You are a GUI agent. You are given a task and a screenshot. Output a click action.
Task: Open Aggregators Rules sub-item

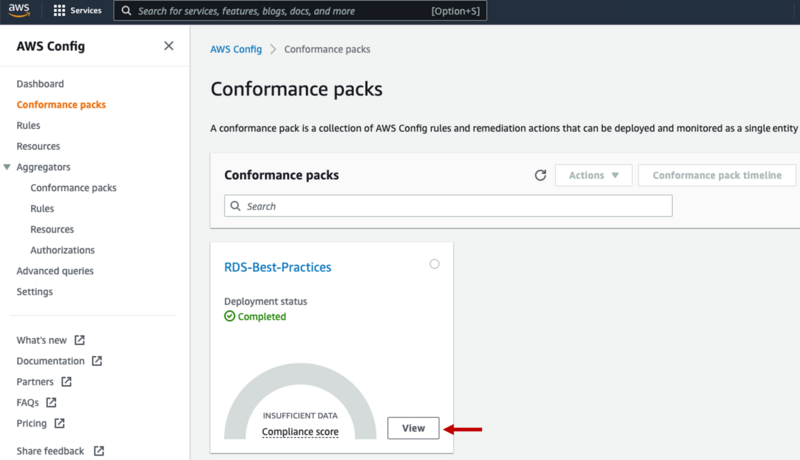[x=42, y=209]
